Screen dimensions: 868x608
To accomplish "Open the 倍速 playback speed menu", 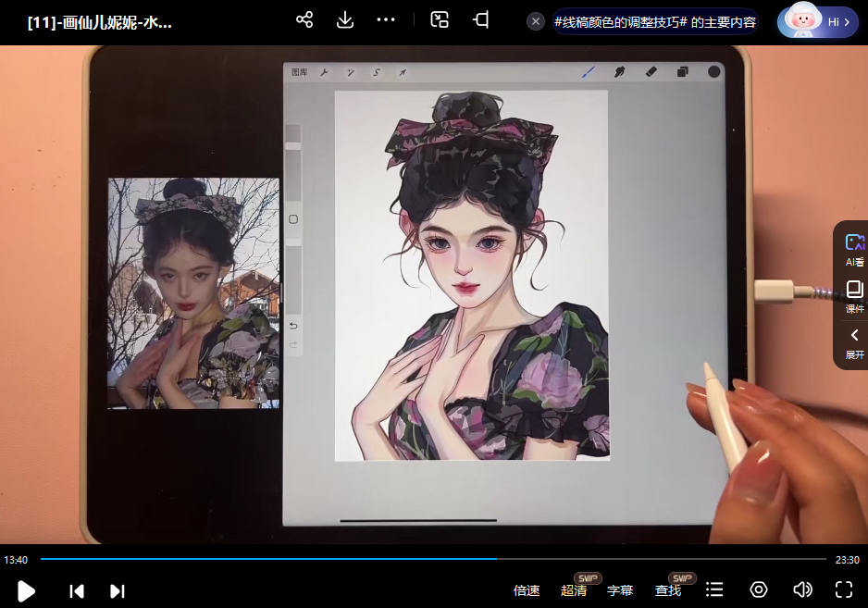I will point(527,590).
